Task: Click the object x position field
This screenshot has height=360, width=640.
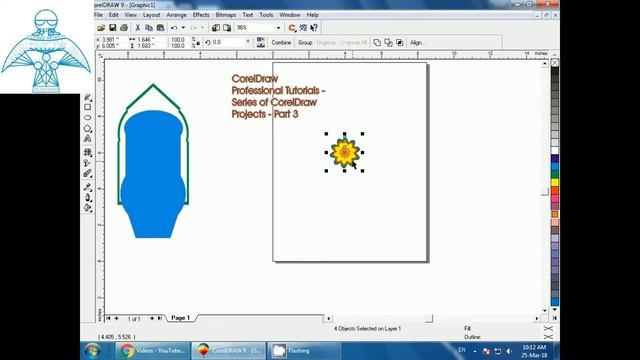Action: coord(108,40)
